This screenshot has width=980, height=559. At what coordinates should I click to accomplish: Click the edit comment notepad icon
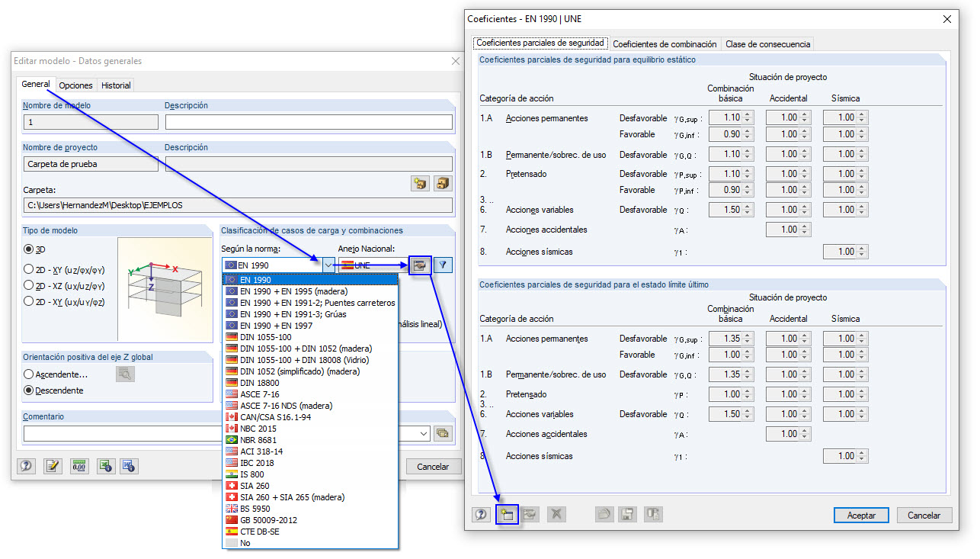53,466
